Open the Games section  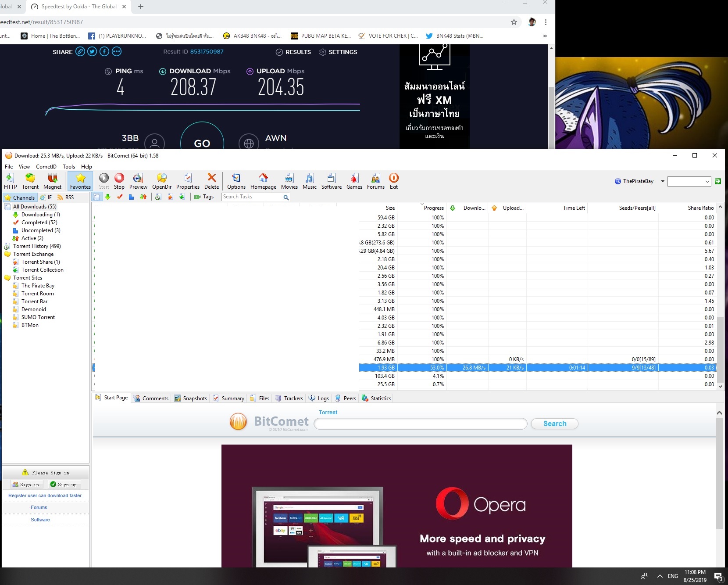click(x=354, y=181)
